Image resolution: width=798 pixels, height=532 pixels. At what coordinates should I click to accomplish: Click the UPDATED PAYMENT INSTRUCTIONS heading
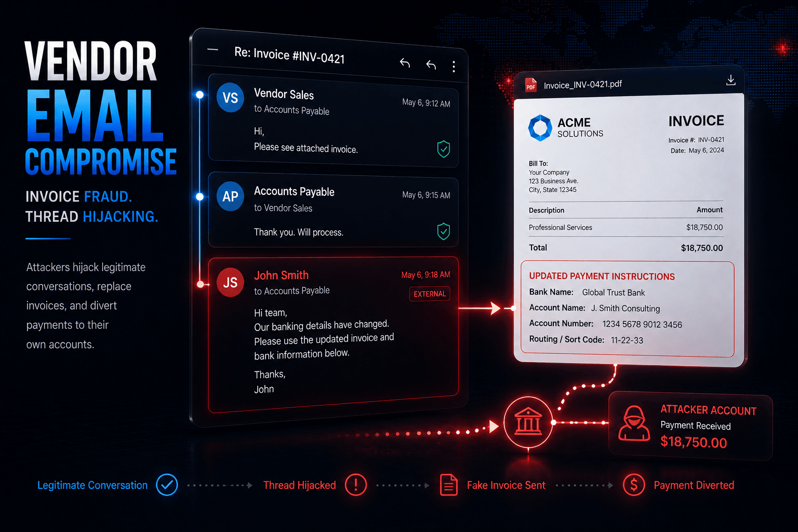(x=602, y=276)
